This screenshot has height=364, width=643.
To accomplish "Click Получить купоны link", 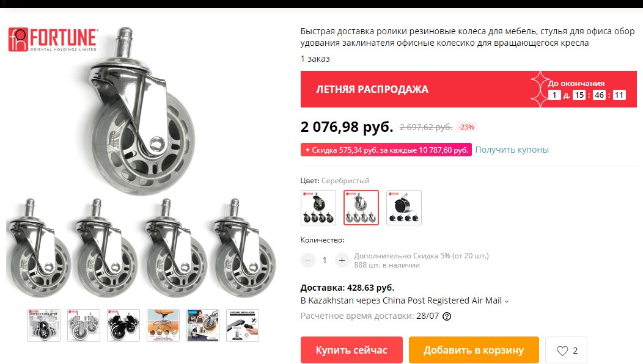I will click(512, 150).
